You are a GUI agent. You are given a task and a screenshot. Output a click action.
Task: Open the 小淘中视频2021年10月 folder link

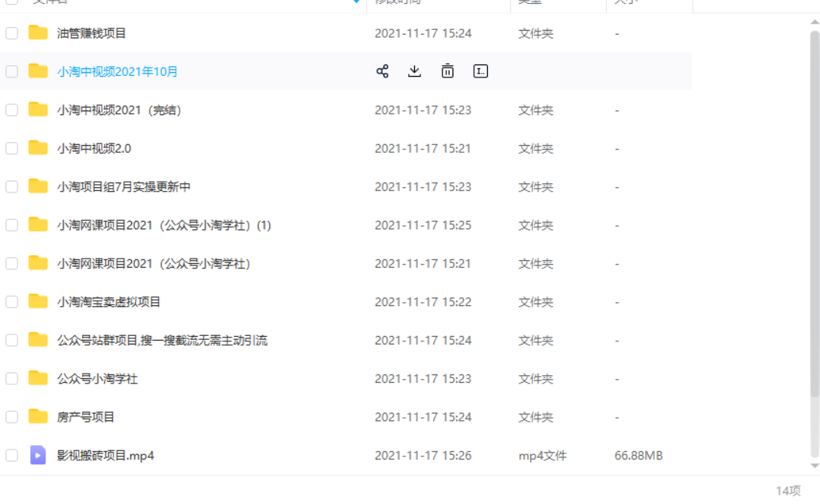[117, 71]
